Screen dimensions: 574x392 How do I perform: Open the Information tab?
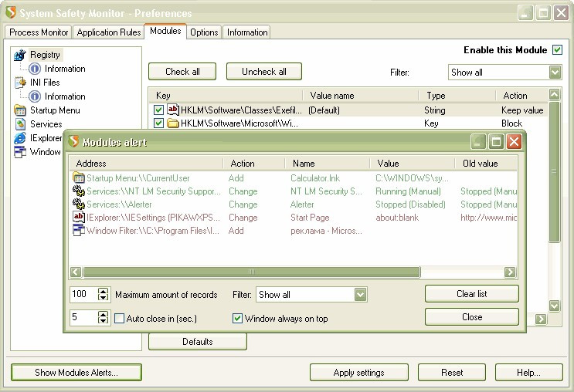(x=247, y=32)
